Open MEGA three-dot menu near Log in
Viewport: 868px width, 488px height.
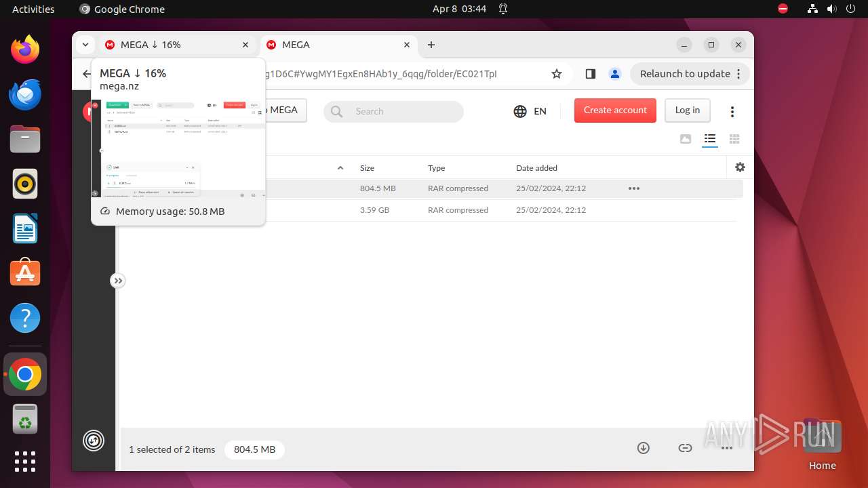732,111
